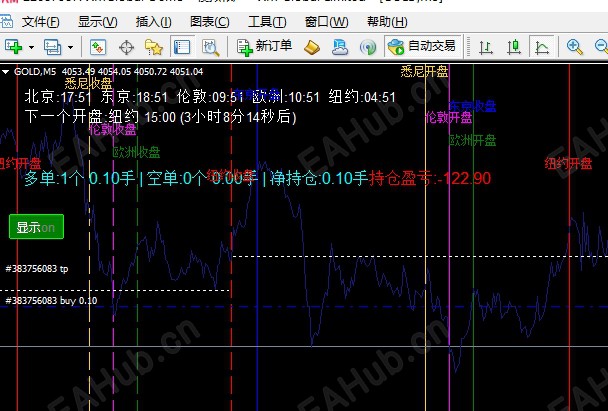Click the 下一个开盘:纽约 15:00 countdown text
The width and height of the screenshot is (608, 411).
coord(161,117)
